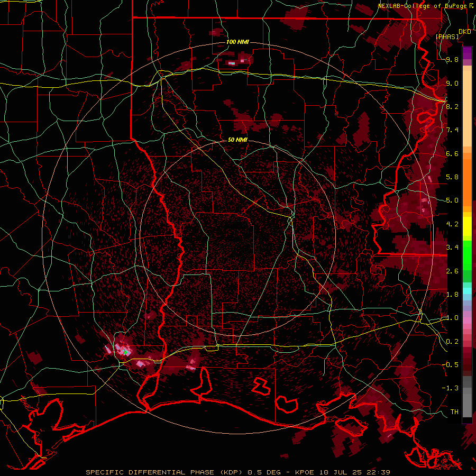Click the 3.4 scale value
Screen dimensions: 476x476
click(452, 248)
